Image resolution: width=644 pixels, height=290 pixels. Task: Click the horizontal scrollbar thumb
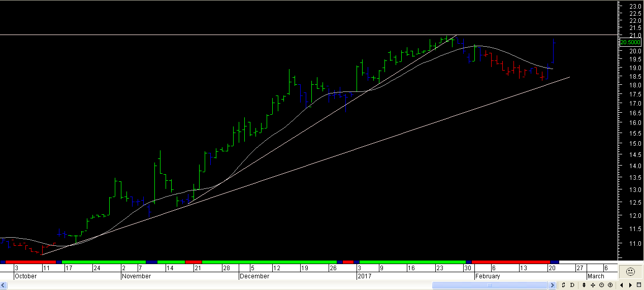tap(489, 285)
